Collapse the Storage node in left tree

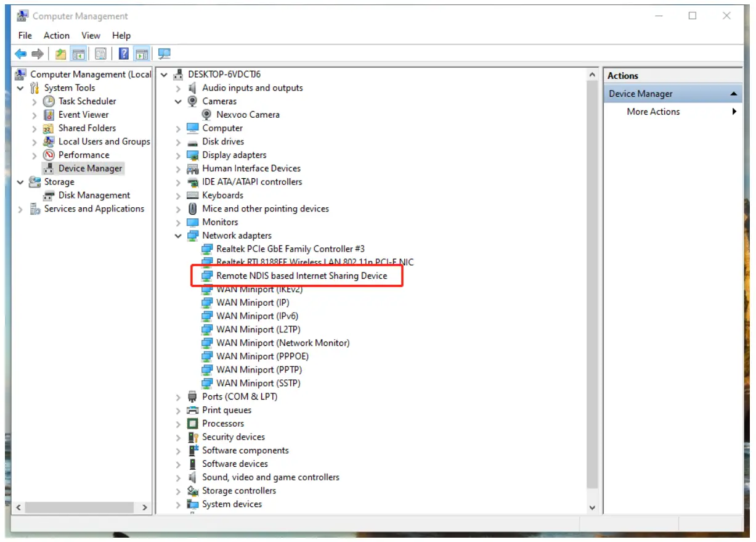pos(20,182)
